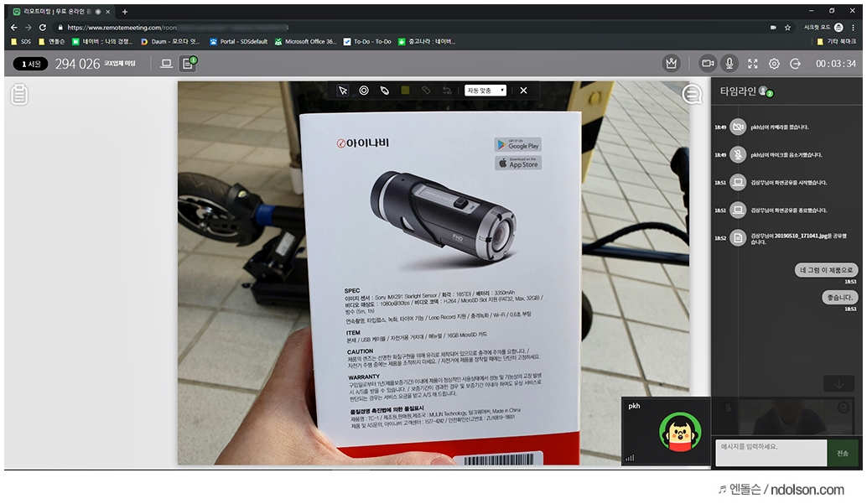This screenshot has height=504, width=867.
Task: Open the 엔돌슨 bookmark folder
Action: pos(51,41)
